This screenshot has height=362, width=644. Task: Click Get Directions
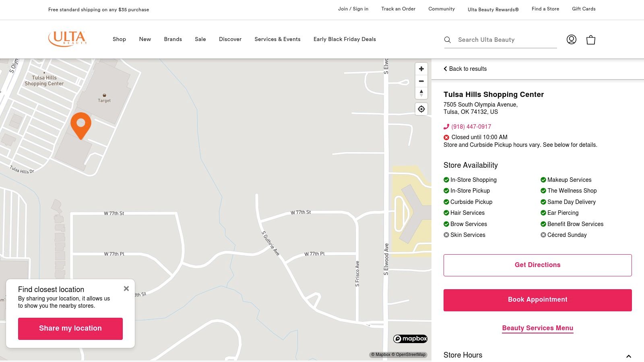coord(537,265)
